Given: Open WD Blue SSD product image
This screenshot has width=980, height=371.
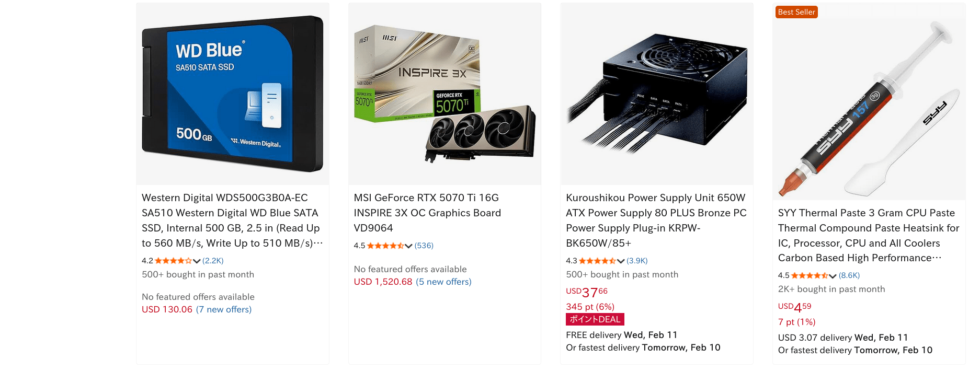Looking at the screenshot, I should click(x=233, y=94).
